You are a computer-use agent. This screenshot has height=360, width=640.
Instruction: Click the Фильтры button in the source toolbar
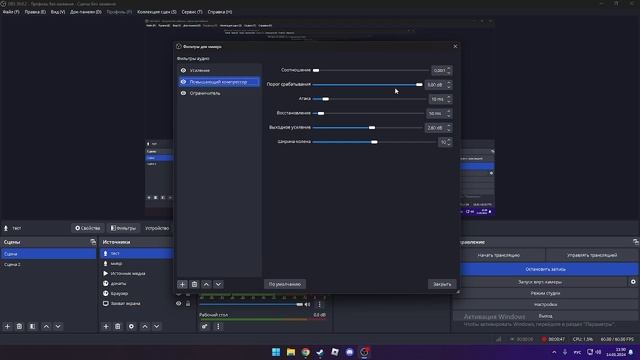[123, 228]
